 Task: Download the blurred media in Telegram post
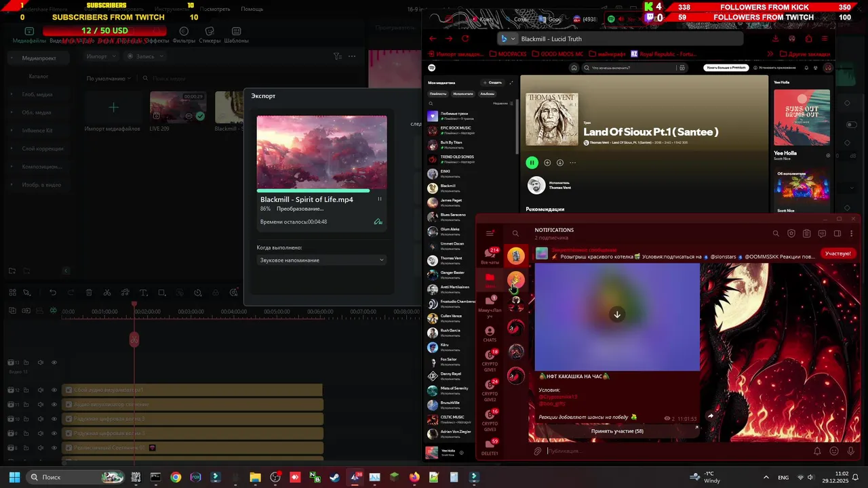(x=617, y=314)
